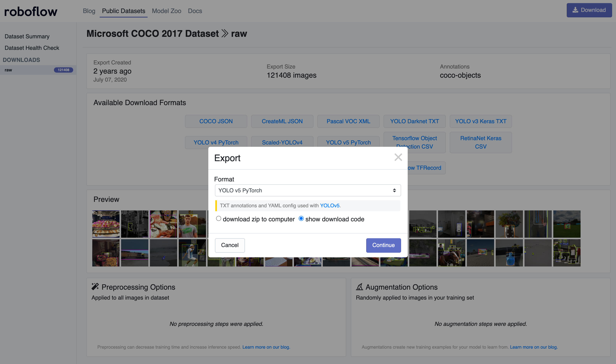Image resolution: width=616 pixels, height=364 pixels.
Task: Click the roboflow logo
Action: coord(31,11)
